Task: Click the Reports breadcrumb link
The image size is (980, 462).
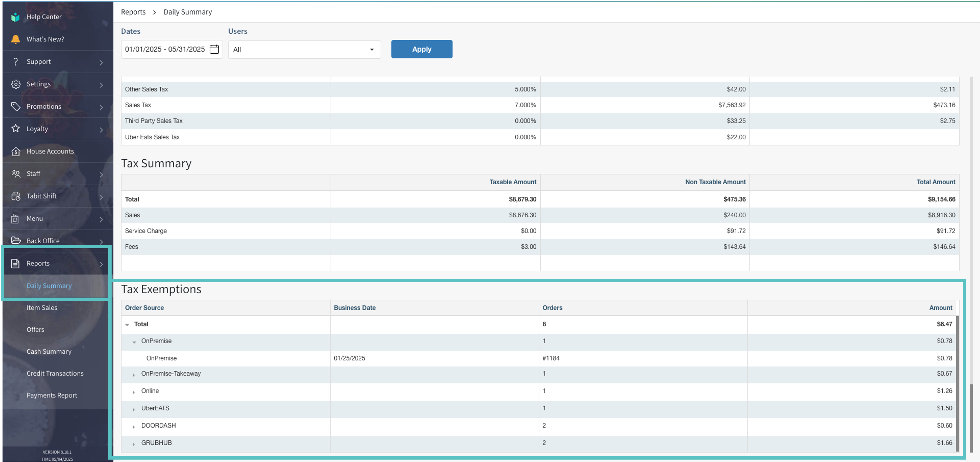Action: 133,12
